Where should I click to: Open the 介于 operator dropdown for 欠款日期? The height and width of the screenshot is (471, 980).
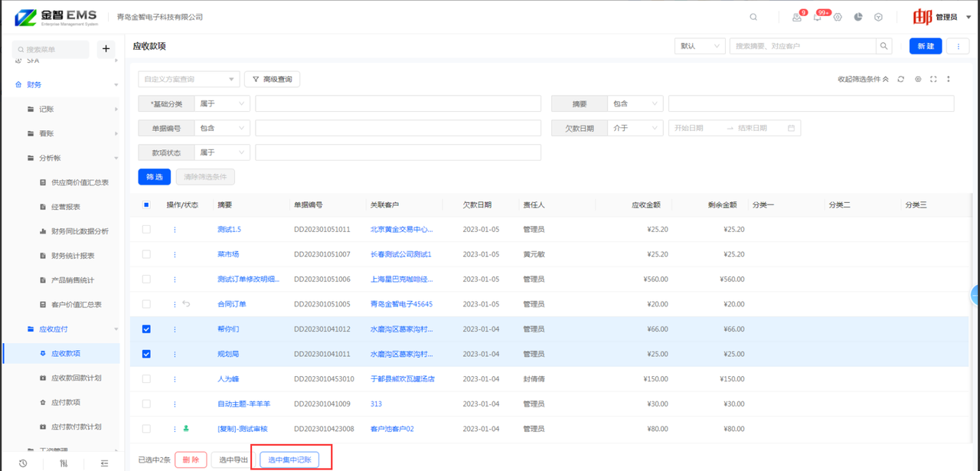click(x=635, y=128)
